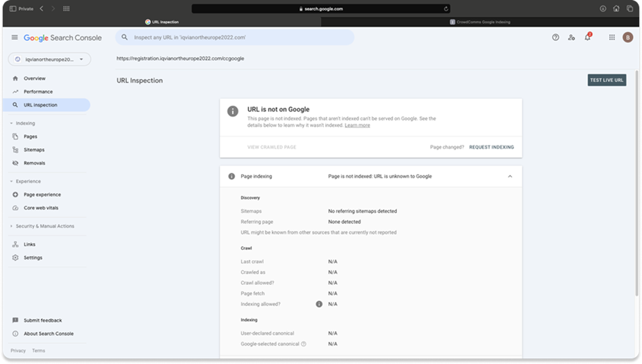Click the TEST LIVE URL button
This screenshot has height=364, width=642.
point(606,81)
